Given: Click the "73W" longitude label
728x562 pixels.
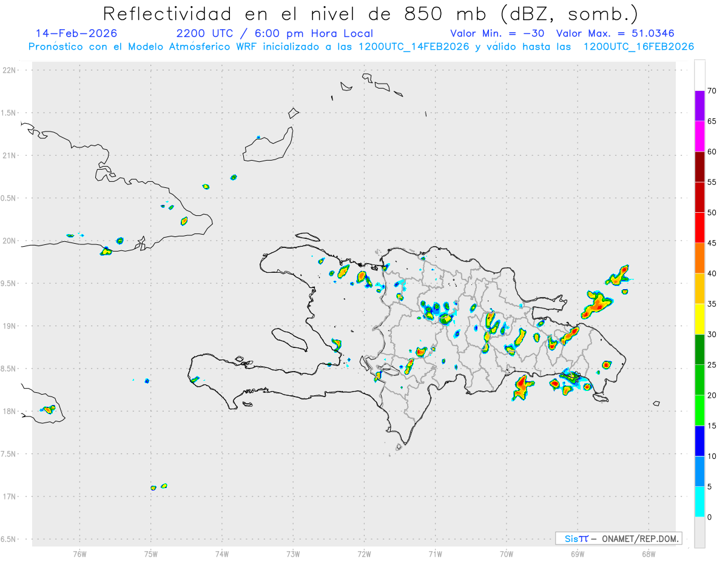Looking at the screenshot, I should (293, 554).
